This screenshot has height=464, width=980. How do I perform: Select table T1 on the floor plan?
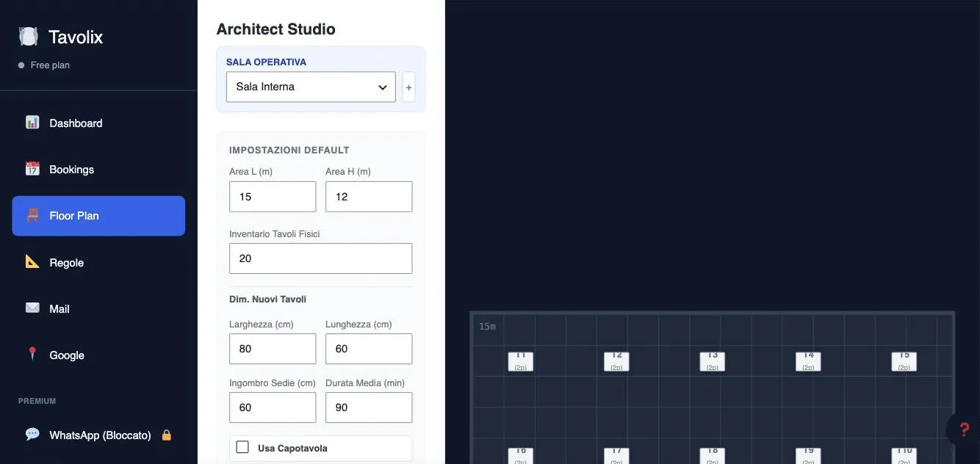521,361
